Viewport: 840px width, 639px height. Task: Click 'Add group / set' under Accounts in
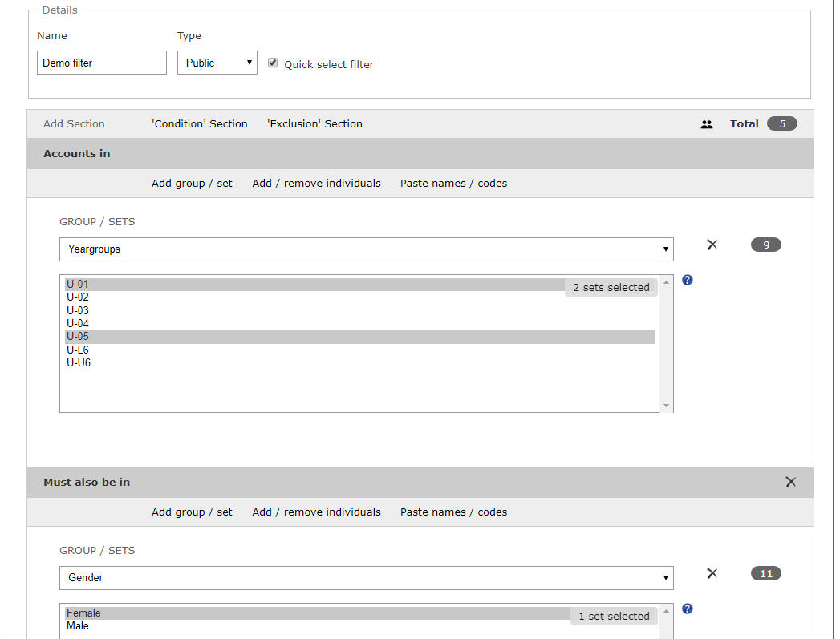click(192, 183)
